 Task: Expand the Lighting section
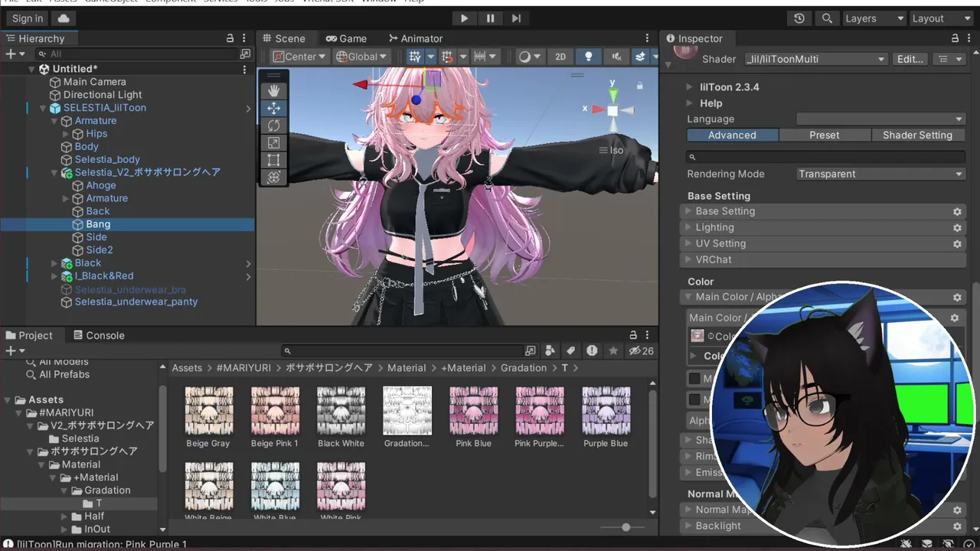click(690, 227)
